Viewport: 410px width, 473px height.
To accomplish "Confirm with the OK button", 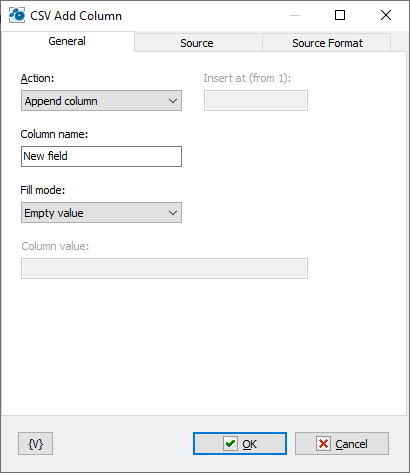I will pyautogui.click(x=240, y=444).
